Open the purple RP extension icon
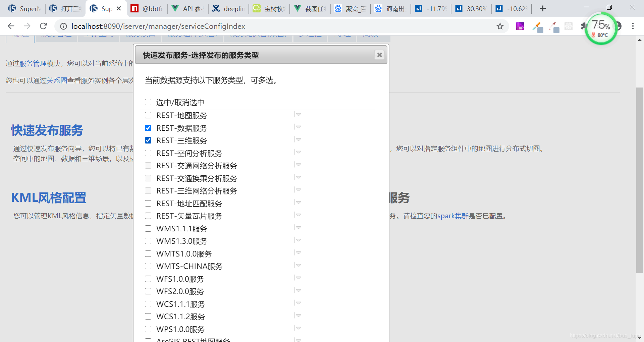Viewport: 644px width, 342px height. (x=520, y=26)
